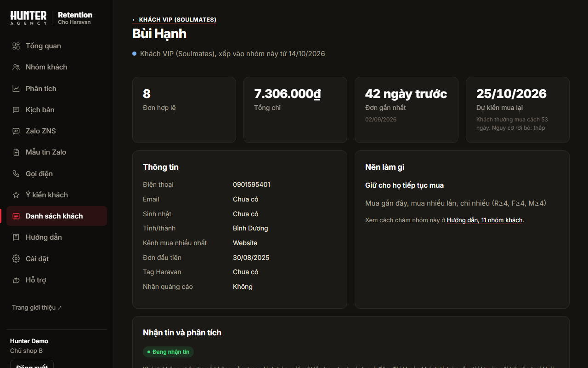Click the Hunter Agency logo
The height and width of the screenshot is (368, 588).
(x=28, y=18)
